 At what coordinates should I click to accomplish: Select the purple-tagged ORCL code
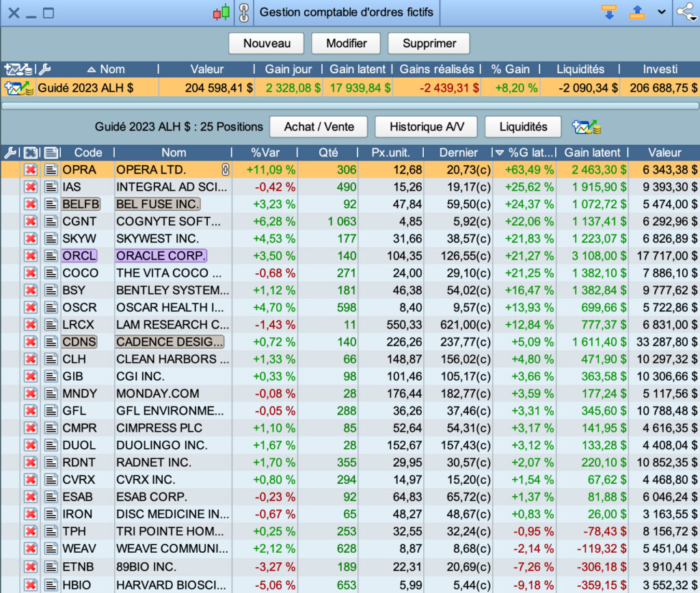click(x=79, y=256)
